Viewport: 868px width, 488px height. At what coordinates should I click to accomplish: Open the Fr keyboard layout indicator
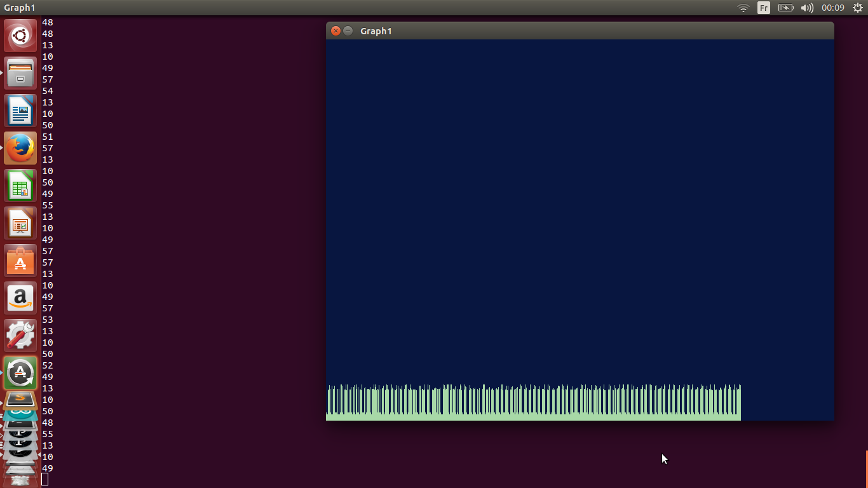(x=764, y=8)
